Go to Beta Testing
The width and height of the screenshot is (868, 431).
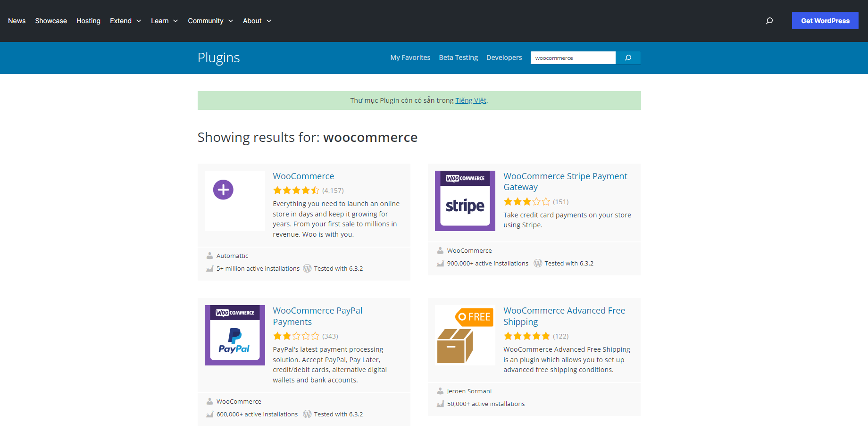[x=459, y=58]
